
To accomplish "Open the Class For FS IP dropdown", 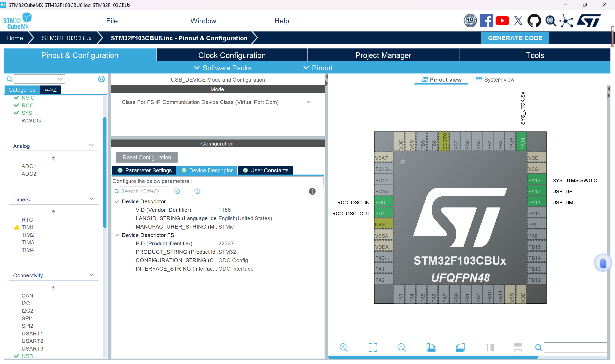I will click(237, 102).
